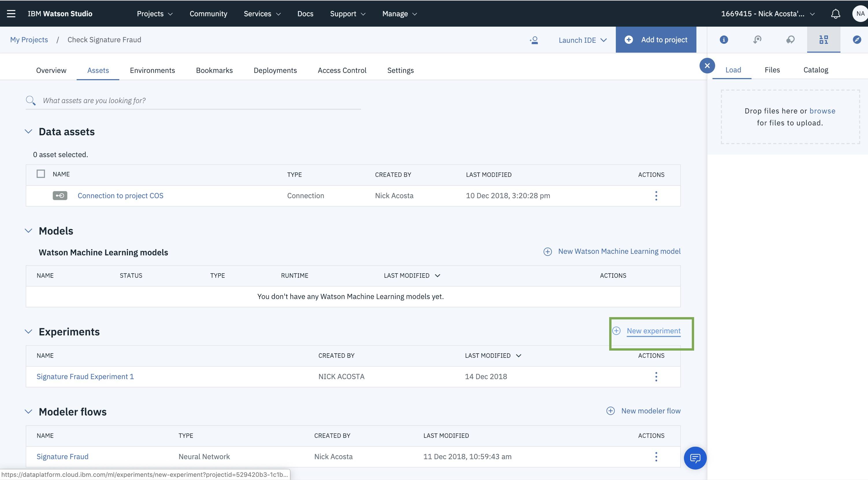868x480 pixels.
Task: Click the Data assets NAME column header
Action: coord(61,174)
